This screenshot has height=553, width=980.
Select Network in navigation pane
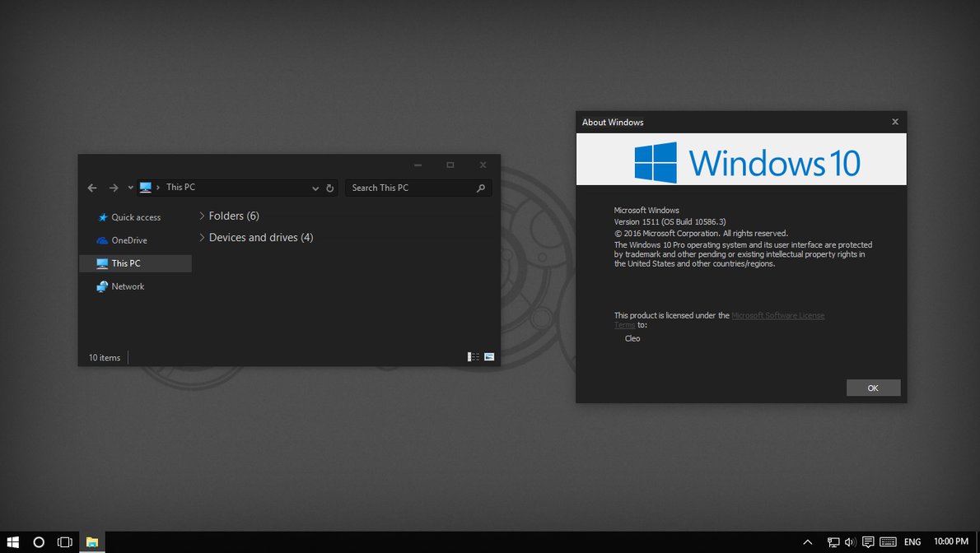136,287
